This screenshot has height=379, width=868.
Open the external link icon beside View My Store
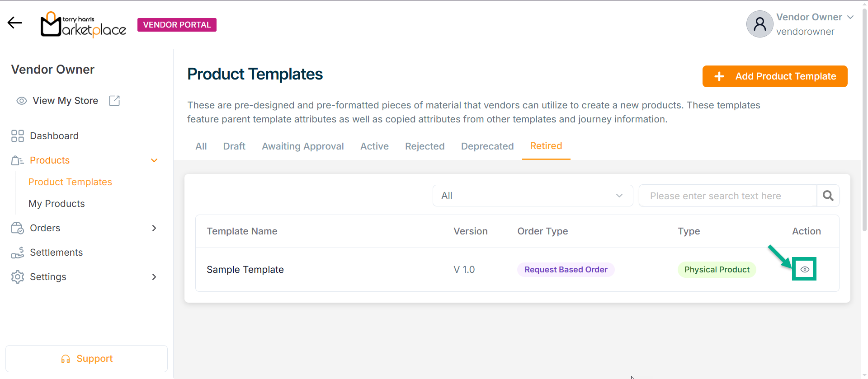(114, 101)
